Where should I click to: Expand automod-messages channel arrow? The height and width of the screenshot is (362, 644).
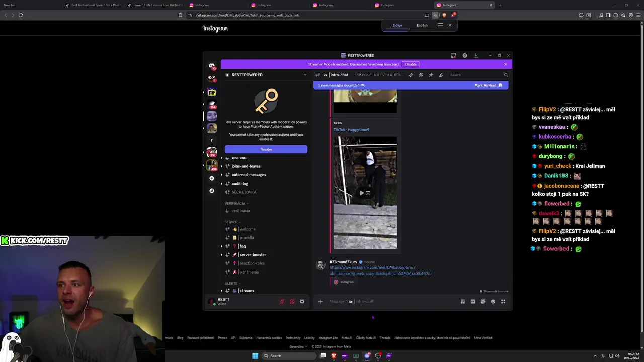coord(221,175)
